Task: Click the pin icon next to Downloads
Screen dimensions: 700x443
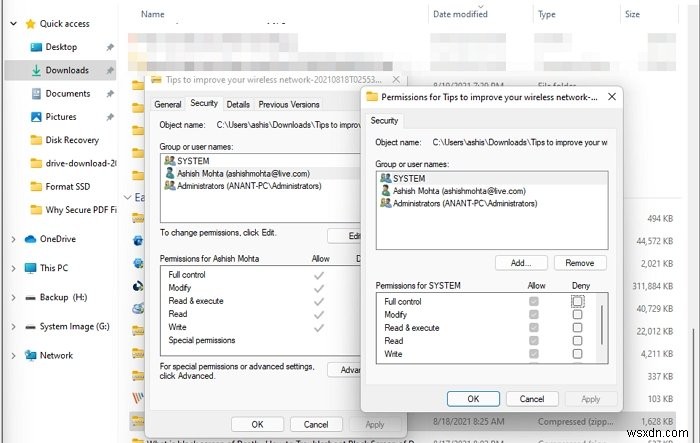Action: coord(110,70)
